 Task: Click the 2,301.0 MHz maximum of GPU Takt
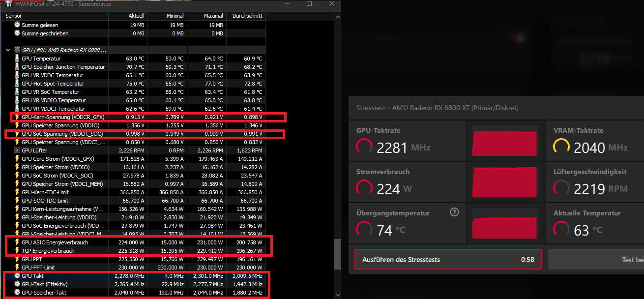pos(209,276)
